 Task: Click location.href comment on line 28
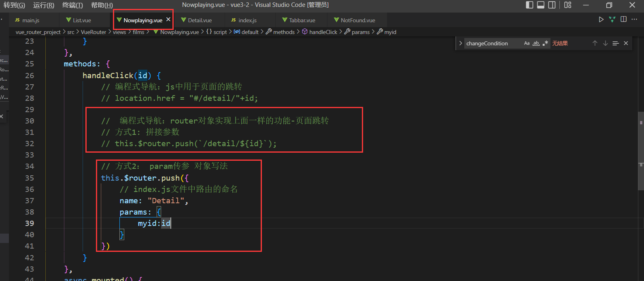[x=179, y=98]
